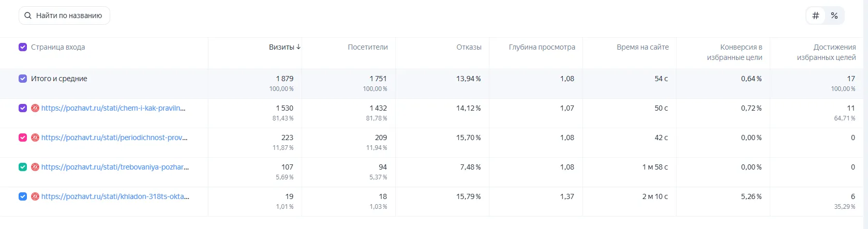Open the pozhavt.ru/stati/periodichnost-prov link

pyautogui.click(x=114, y=138)
